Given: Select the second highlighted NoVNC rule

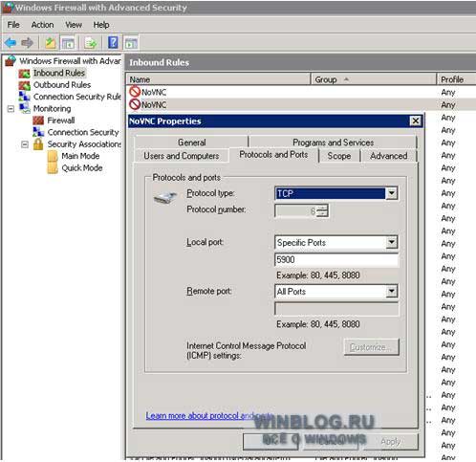Looking at the screenshot, I should (301, 104).
